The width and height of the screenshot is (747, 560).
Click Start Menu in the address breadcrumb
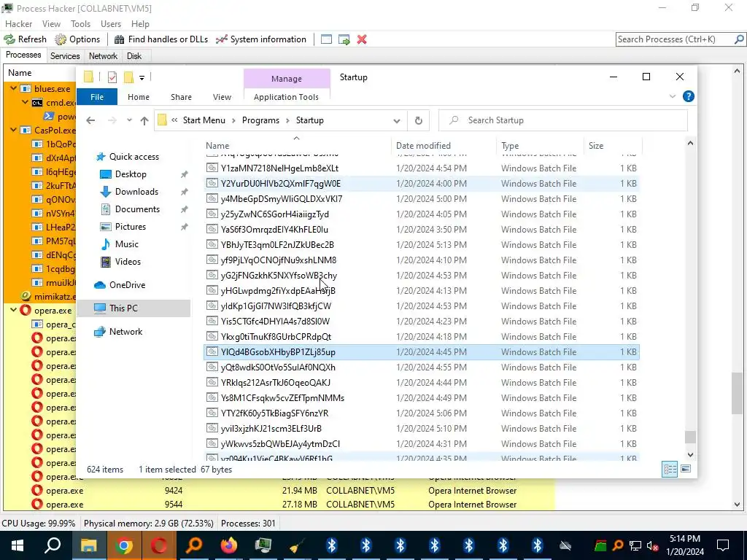coord(204,120)
